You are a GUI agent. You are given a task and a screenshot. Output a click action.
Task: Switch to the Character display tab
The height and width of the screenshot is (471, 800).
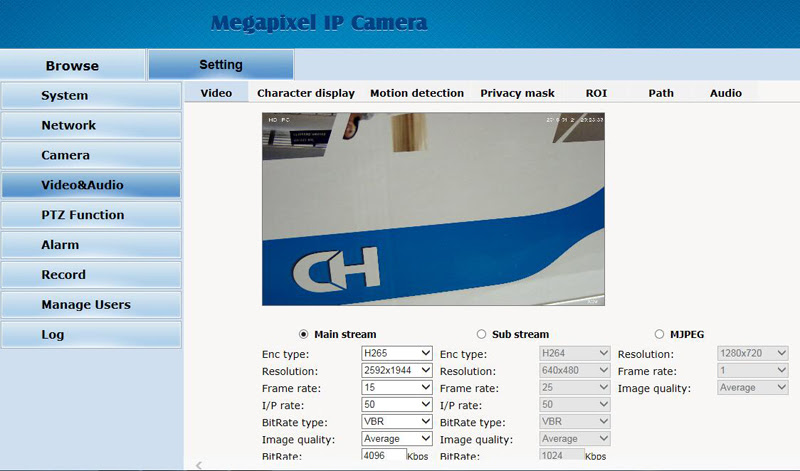[x=306, y=93]
